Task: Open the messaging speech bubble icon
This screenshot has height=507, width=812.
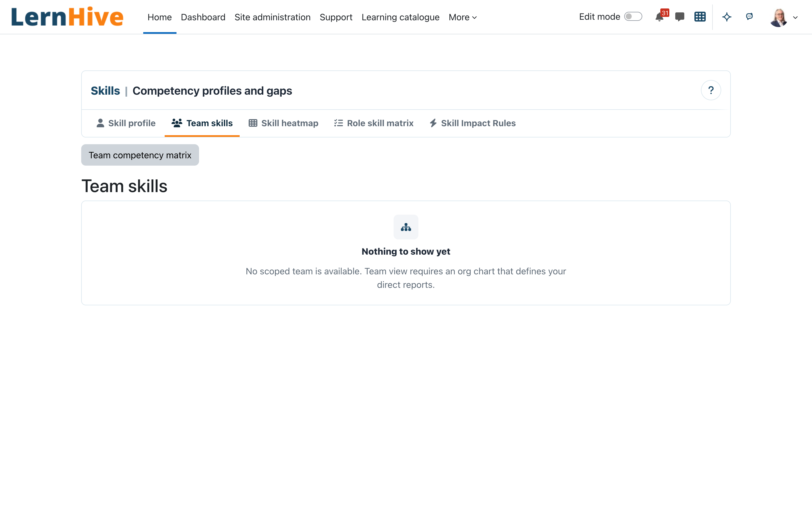Action: (x=679, y=17)
